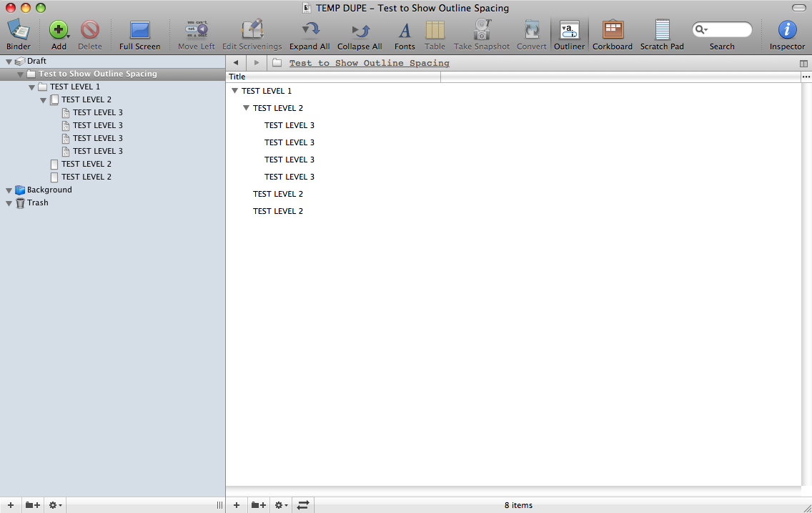Click the navigate back arrow button
812x513 pixels.
tap(236, 63)
